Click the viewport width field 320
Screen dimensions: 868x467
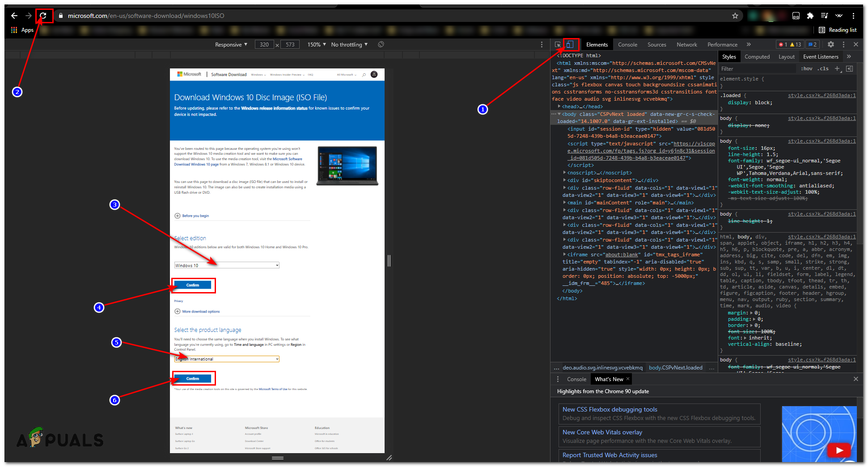(x=264, y=45)
